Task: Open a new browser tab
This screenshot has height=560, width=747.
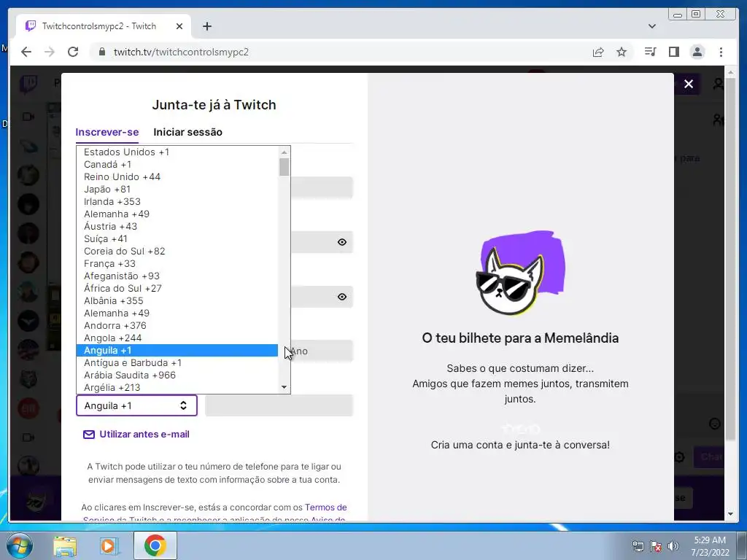Action: 206,26
